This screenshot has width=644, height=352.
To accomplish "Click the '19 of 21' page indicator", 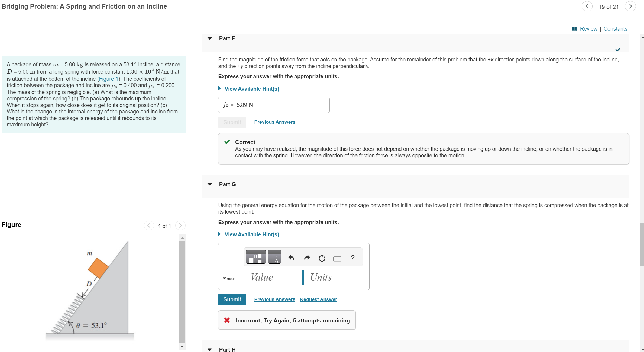I will (x=609, y=7).
